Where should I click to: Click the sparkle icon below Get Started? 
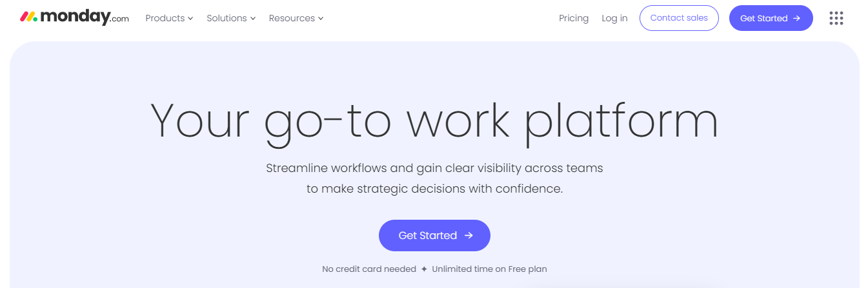[424, 269]
